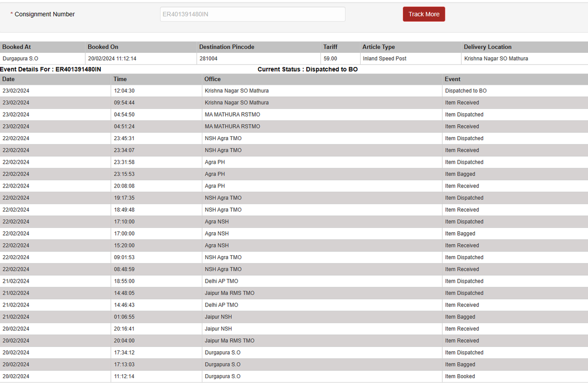The height and width of the screenshot is (387, 588).
Task: Select Current Status Dispatched to BO text
Action: click(308, 70)
